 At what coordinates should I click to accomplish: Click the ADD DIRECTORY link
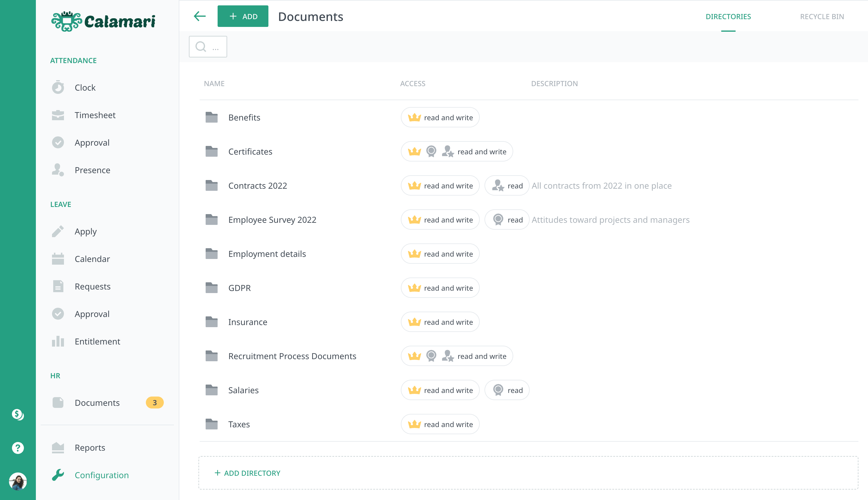(247, 473)
